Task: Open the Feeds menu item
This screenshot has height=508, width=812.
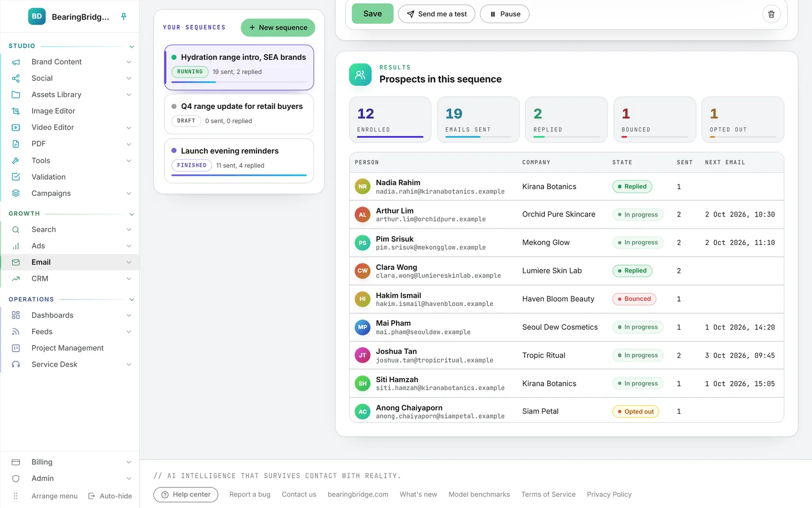Action: (70, 332)
